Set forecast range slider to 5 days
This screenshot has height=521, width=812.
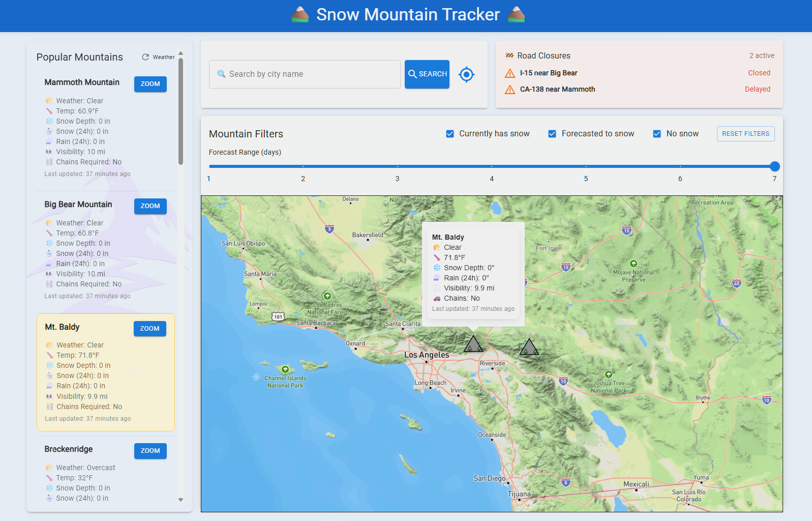click(x=586, y=166)
